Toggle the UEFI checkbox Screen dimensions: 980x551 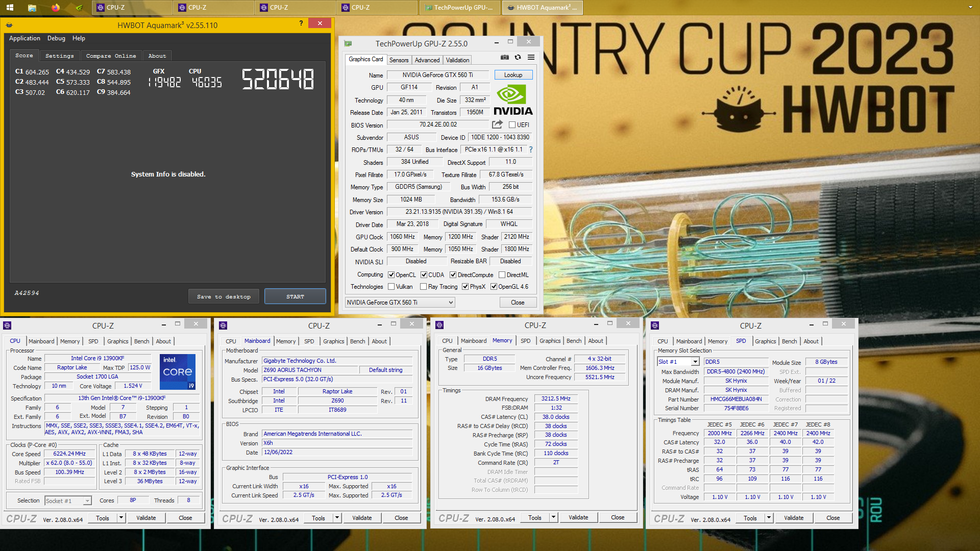(x=512, y=124)
